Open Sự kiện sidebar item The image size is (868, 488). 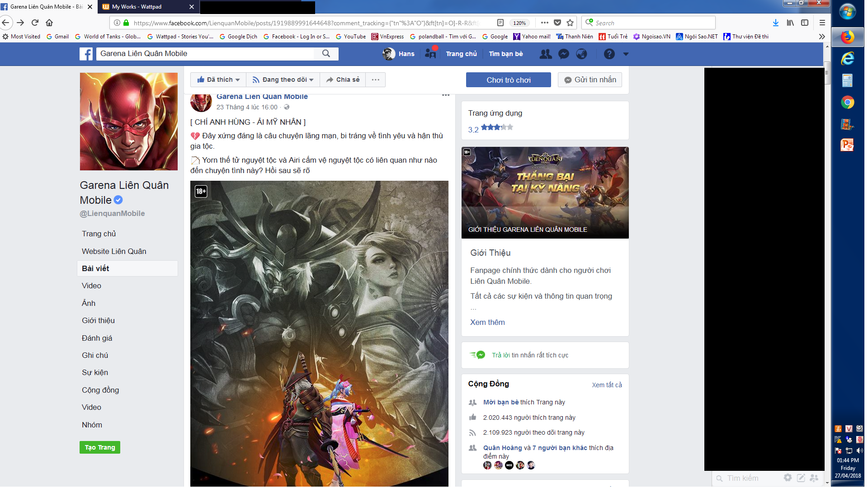(95, 372)
